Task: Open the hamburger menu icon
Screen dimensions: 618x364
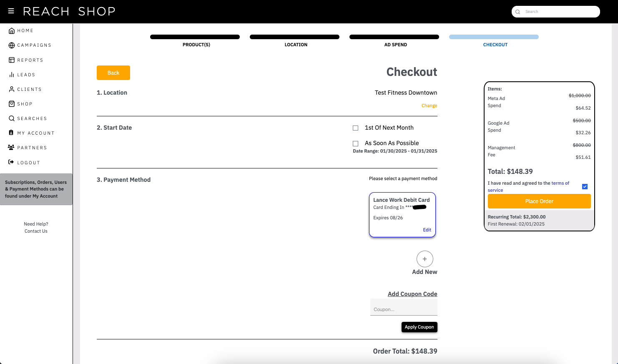Action: coord(11,11)
